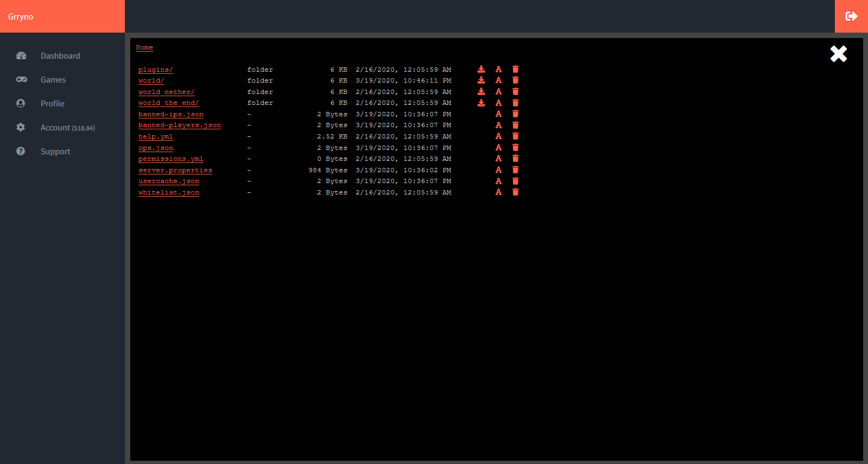This screenshot has height=464, width=868.
Task: Rename world_nether/ using the A icon
Action: coord(498,92)
